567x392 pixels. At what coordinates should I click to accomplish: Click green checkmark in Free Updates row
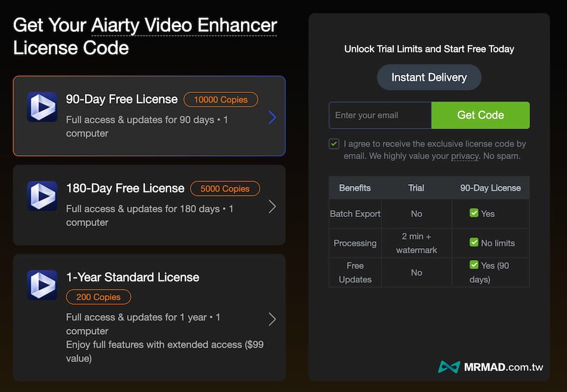pyautogui.click(x=474, y=265)
